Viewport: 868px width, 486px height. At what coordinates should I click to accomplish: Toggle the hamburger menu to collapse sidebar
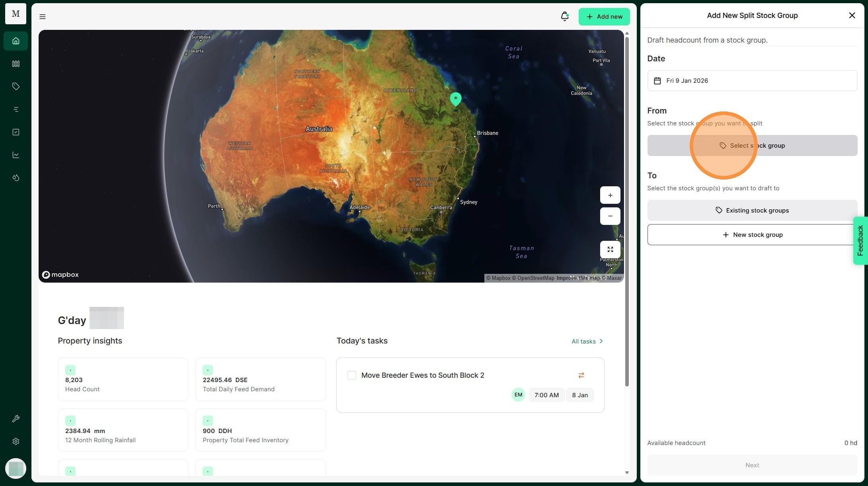43,17
